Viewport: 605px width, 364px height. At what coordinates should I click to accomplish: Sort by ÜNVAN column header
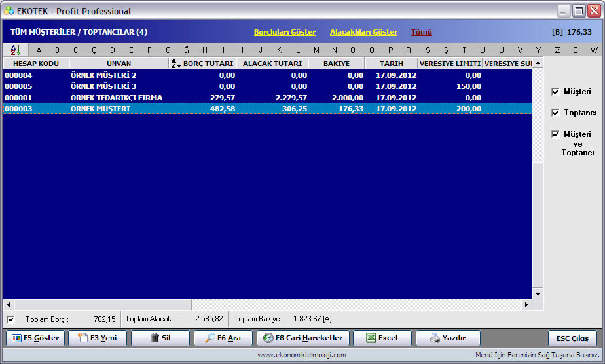[119, 64]
